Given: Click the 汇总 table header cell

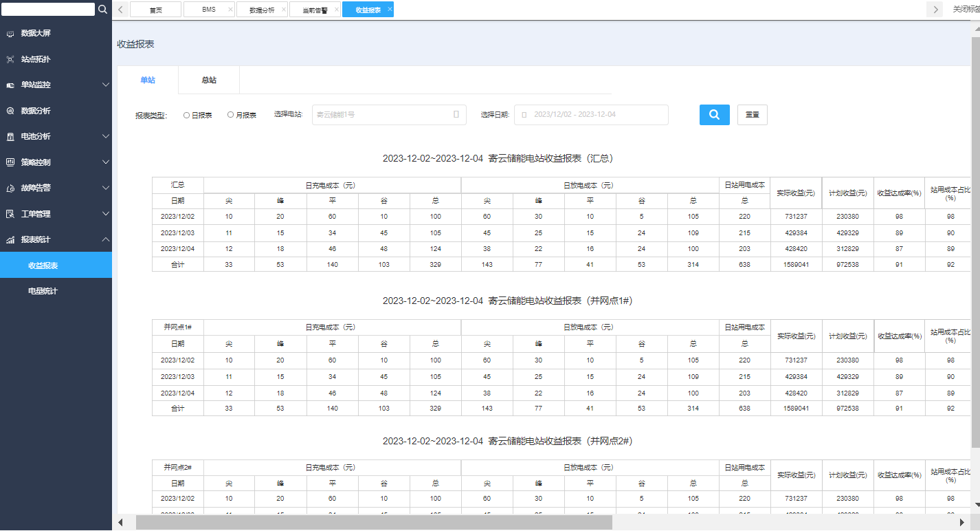Looking at the screenshot, I should 178,185.
